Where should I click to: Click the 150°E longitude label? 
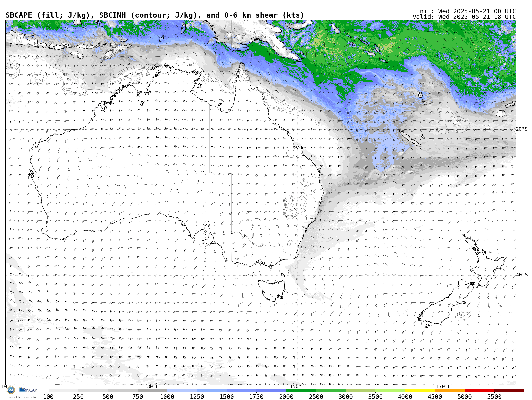(297, 386)
